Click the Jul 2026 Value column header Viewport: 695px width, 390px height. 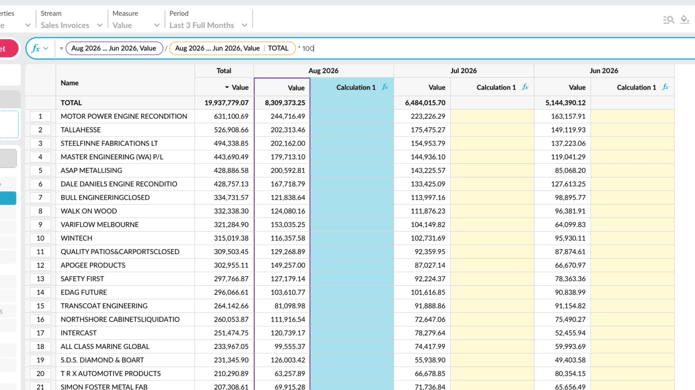pyautogui.click(x=422, y=87)
